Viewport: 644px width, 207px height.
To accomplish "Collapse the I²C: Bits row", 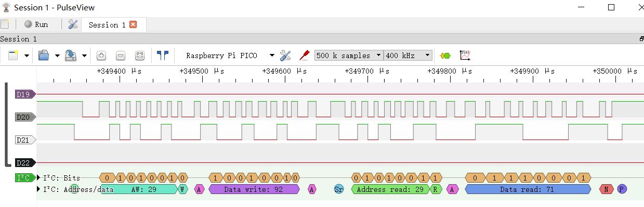I will click(38, 178).
